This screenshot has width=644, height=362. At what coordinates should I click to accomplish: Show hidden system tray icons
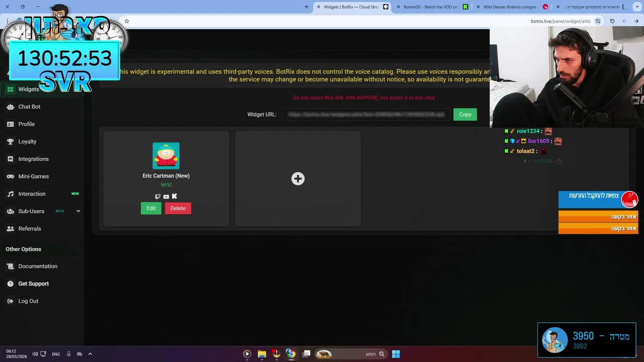[90, 354]
